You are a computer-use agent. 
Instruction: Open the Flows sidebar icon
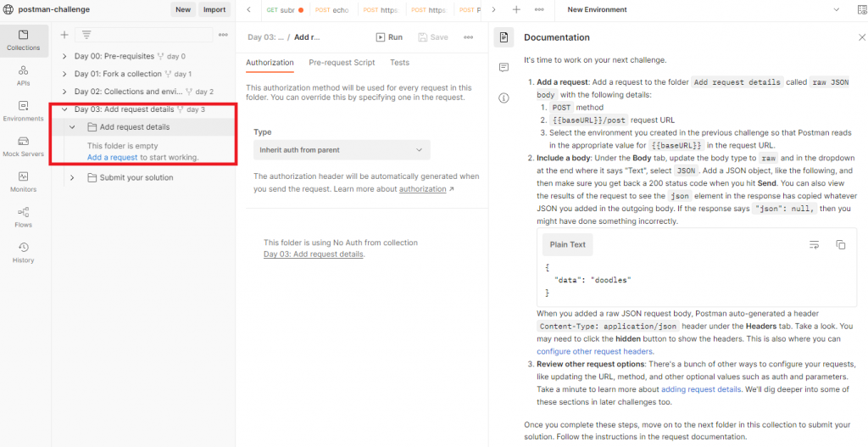pyautogui.click(x=23, y=218)
